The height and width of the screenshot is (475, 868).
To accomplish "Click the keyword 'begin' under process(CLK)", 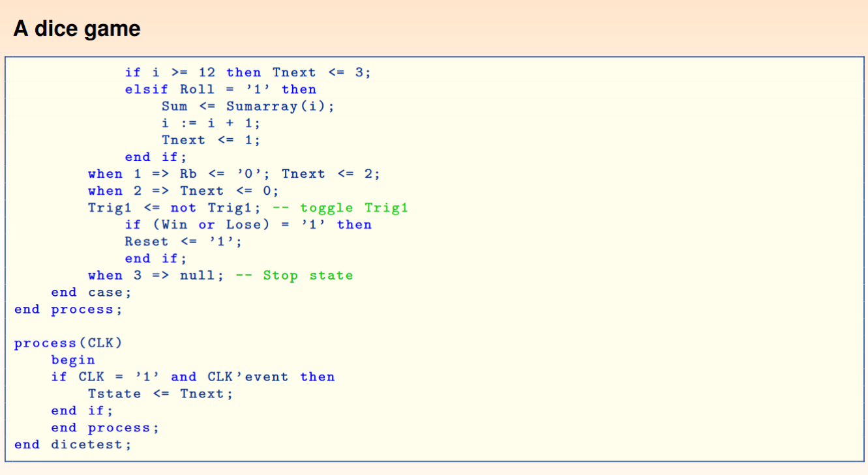I will (x=73, y=359).
